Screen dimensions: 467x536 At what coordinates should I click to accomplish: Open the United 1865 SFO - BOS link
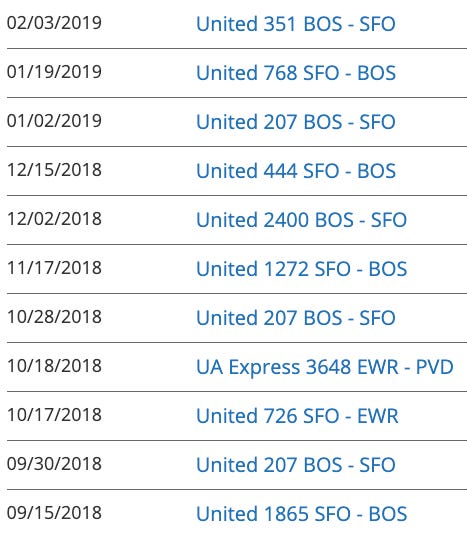tap(302, 514)
